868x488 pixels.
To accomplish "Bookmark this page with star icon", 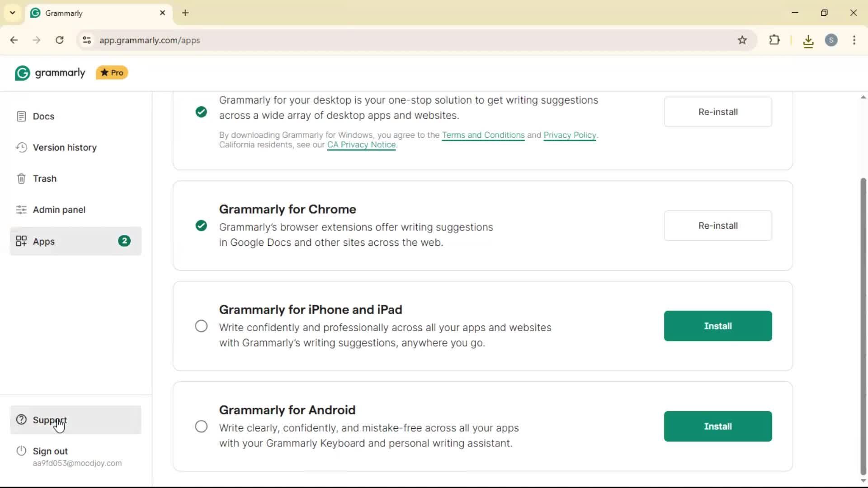I will tap(742, 40).
